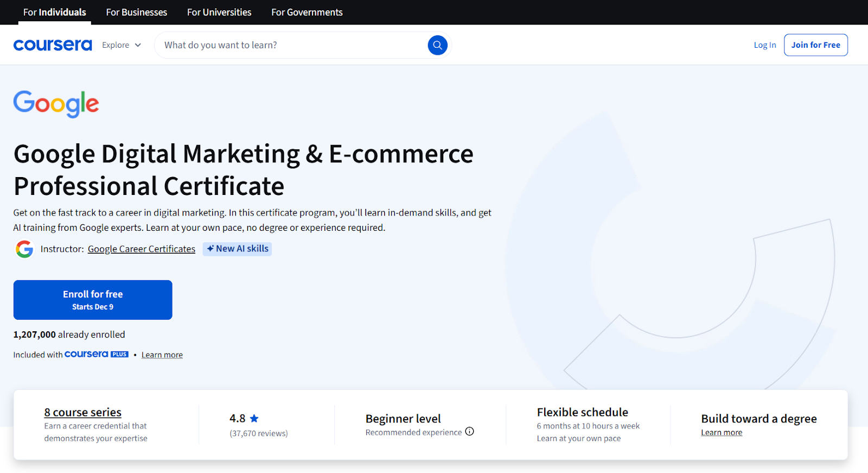Click the blue star rating icon
868x473 pixels.
tap(254, 419)
